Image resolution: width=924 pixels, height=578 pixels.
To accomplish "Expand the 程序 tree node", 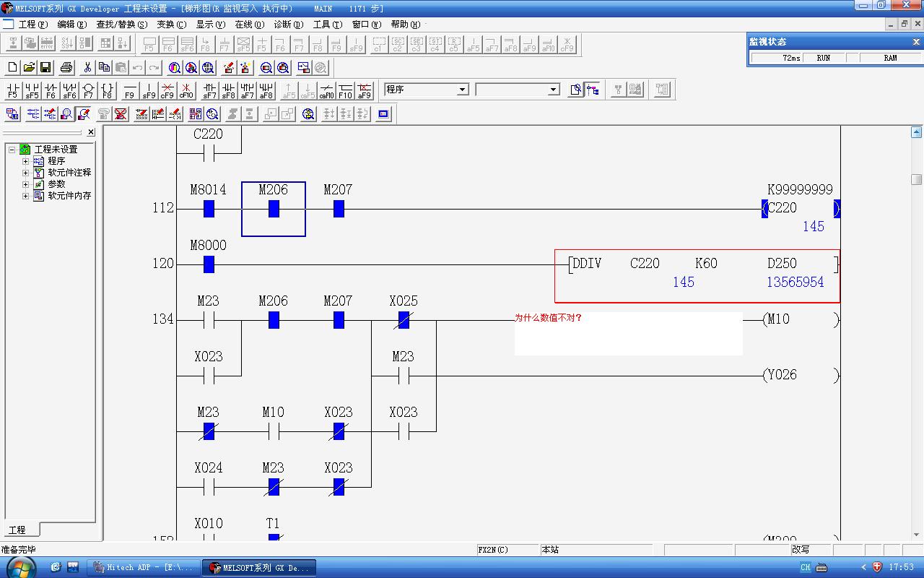I will click(25, 161).
